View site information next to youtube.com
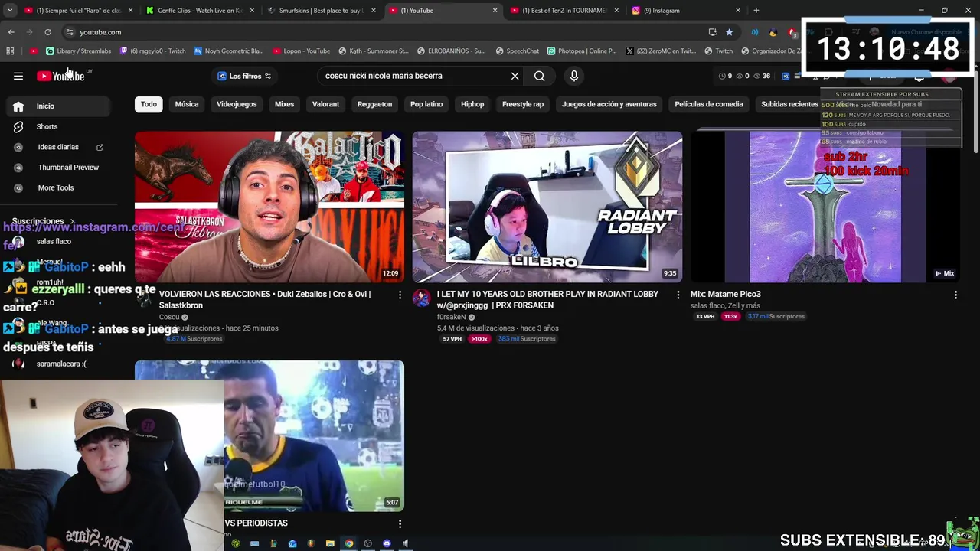Screen dimensions: 980x551 (x=70, y=32)
